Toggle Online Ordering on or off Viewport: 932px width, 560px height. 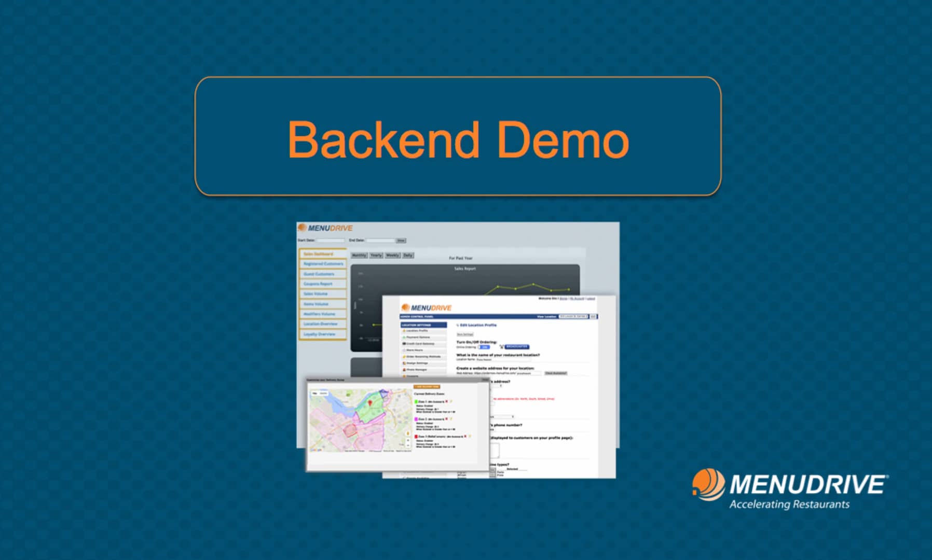click(484, 347)
